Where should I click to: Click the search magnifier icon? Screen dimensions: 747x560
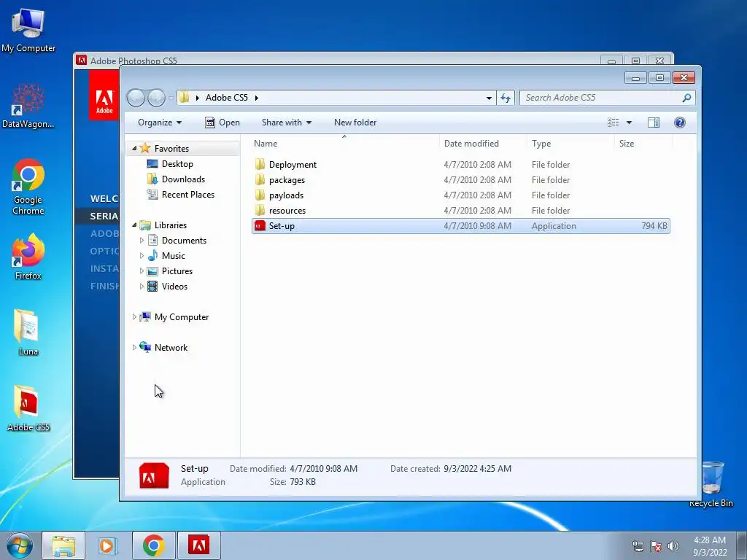click(x=686, y=98)
